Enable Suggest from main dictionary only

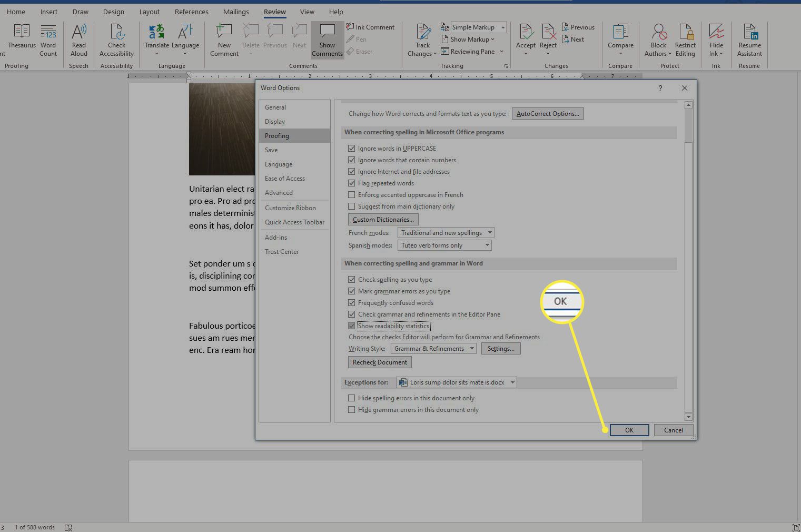pos(351,206)
